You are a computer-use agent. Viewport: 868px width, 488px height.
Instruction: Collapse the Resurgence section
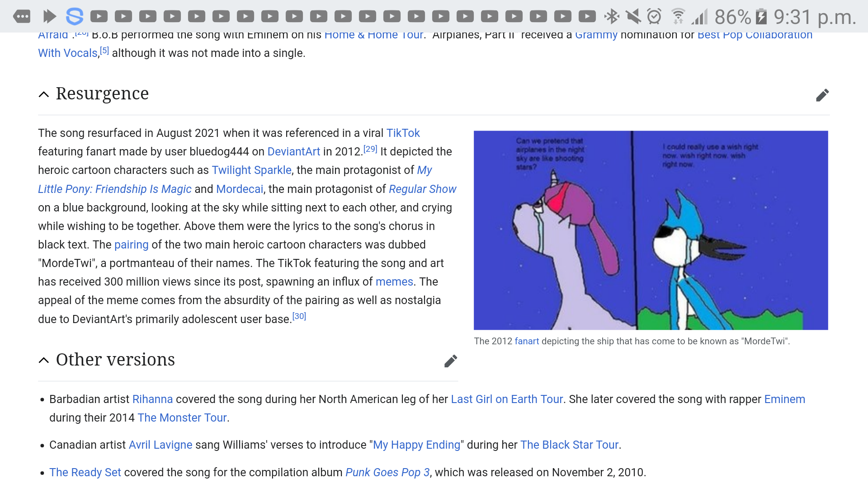pyautogui.click(x=44, y=94)
